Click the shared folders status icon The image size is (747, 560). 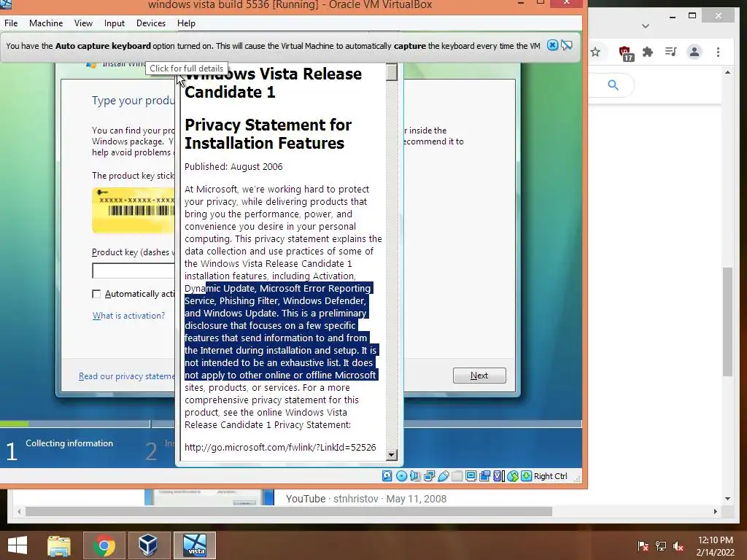457,475
